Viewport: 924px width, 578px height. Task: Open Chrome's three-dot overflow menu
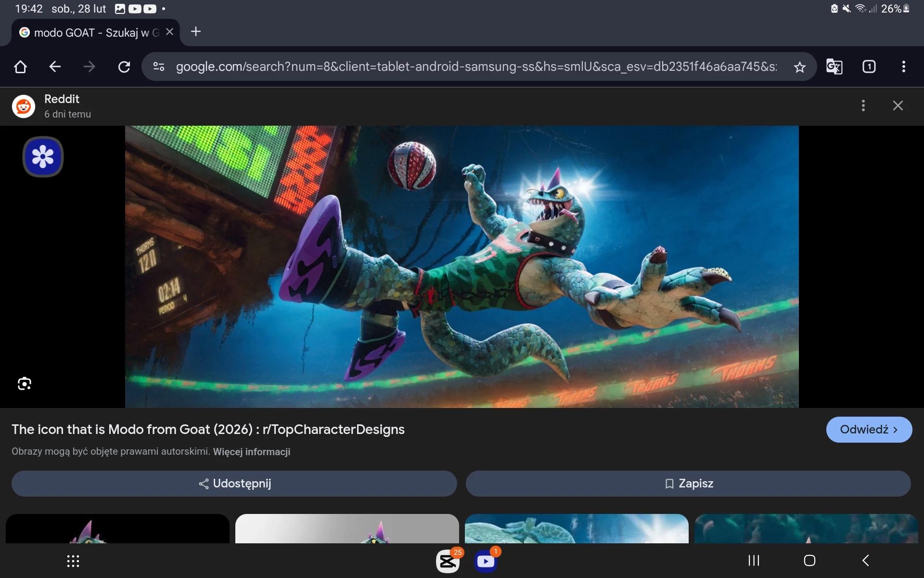point(903,66)
